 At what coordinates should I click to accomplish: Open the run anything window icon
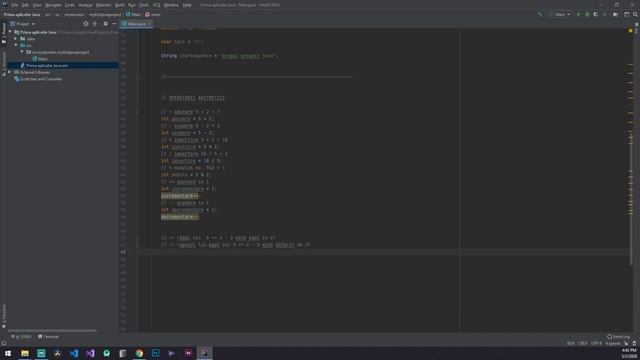(x=626, y=14)
